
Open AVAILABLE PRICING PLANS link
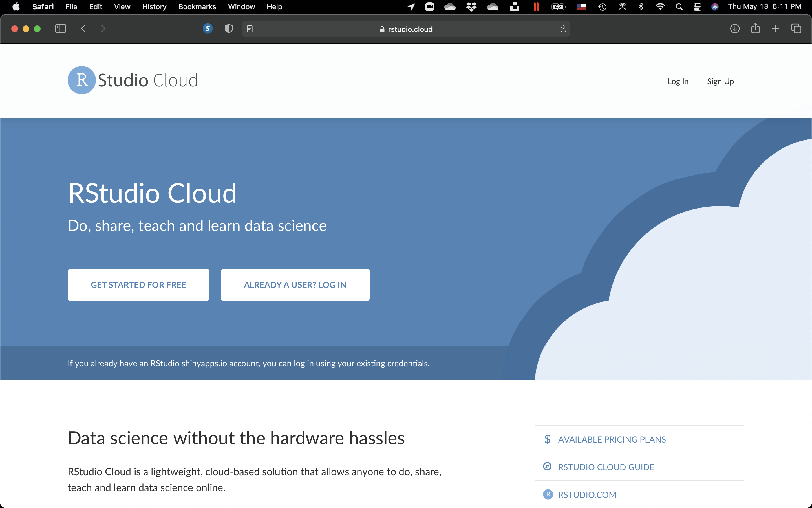(x=612, y=439)
